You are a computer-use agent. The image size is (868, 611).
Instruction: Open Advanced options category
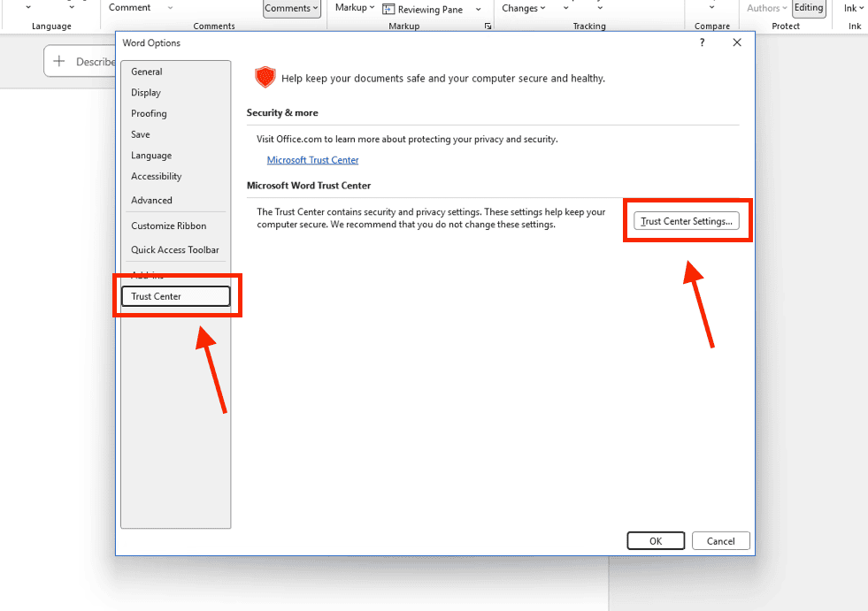tap(151, 201)
